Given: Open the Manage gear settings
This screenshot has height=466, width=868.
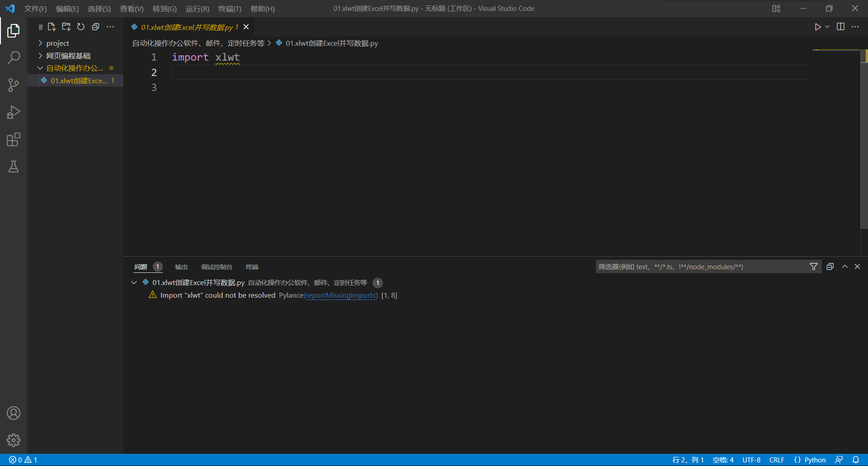Looking at the screenshot, I should 14,440.
